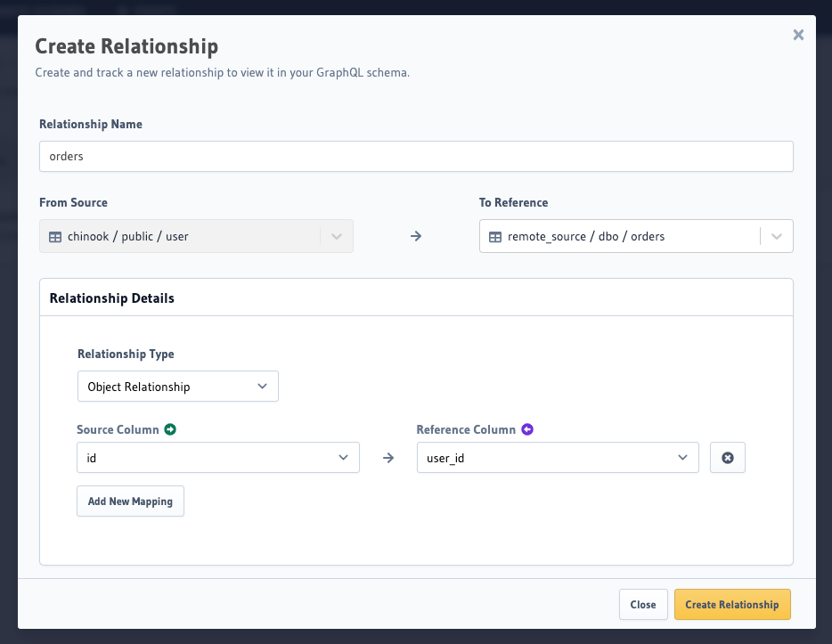Click the purple arrow icon beside Reference Column
This screenshot has width=832, height=644.
pyautogui.click(x=527, y=428)
